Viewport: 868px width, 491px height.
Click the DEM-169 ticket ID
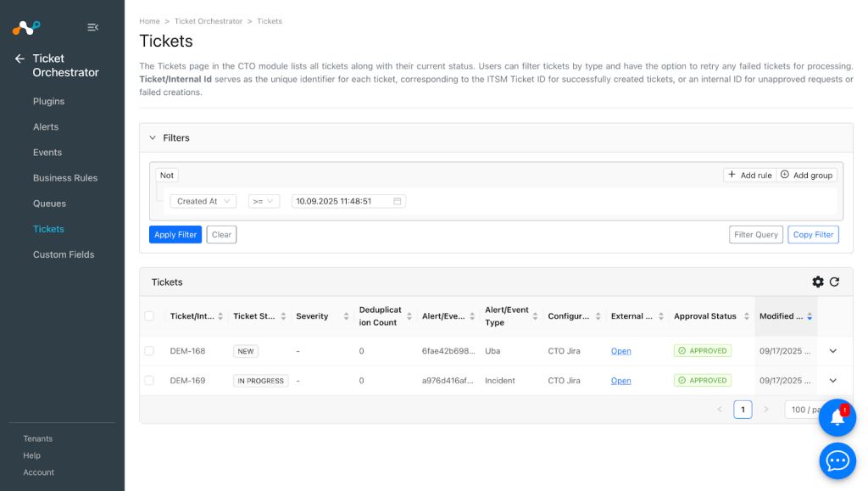pos(187,380)
